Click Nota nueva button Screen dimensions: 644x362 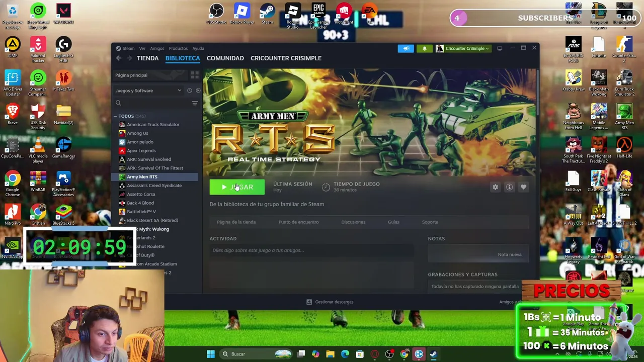(x=510, y=254)
